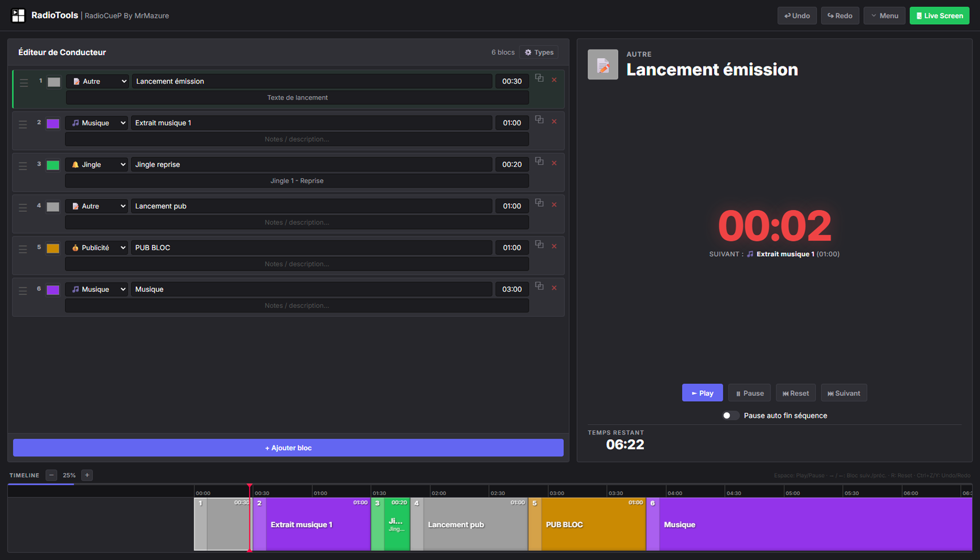
Task: Delete the Lancement émission block
Action: tap(554, 80)
